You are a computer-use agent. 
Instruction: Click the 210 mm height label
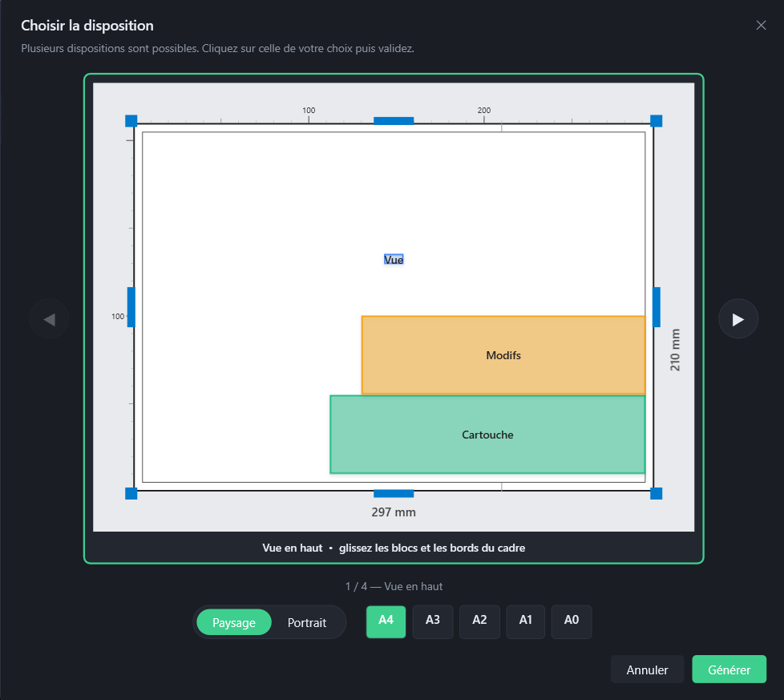675,350
